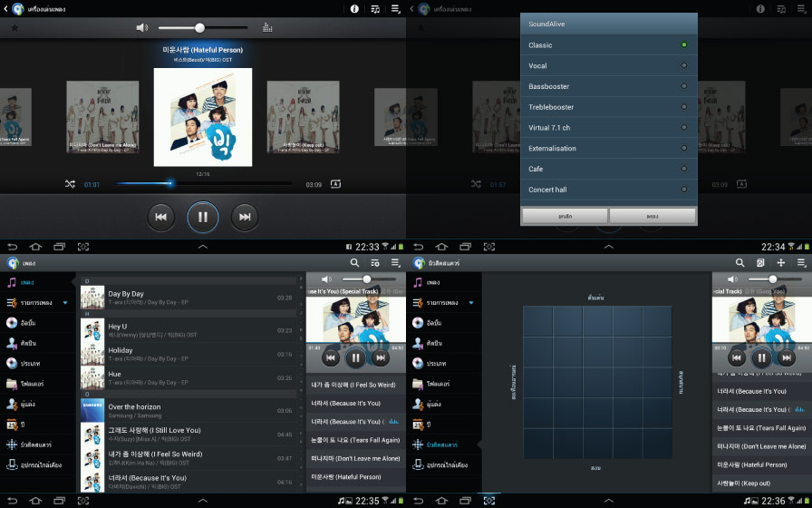The width and height of the screenshot is (812, 508).
Task: Open SoundAlive equalizer icon beside volume slider
Action: (267, 27)
